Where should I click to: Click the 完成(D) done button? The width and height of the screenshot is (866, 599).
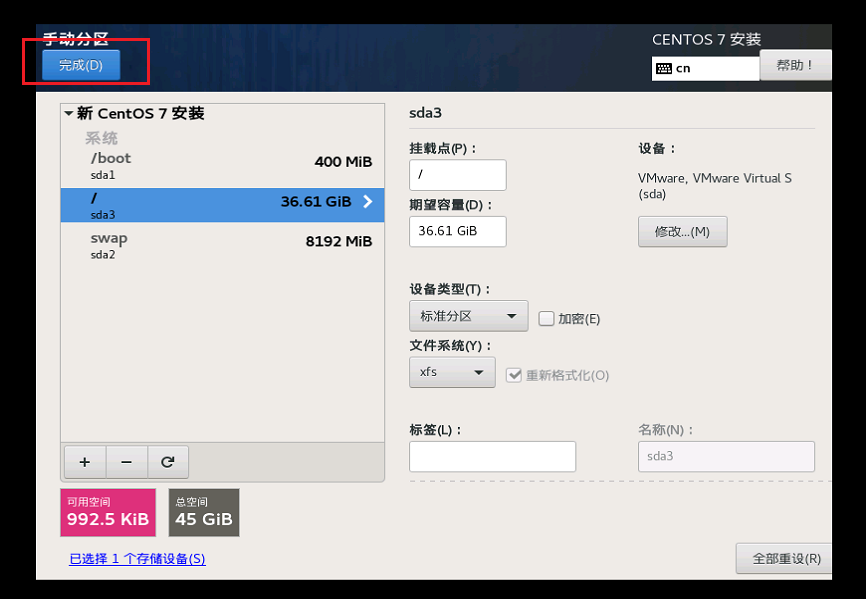(81, 65)
